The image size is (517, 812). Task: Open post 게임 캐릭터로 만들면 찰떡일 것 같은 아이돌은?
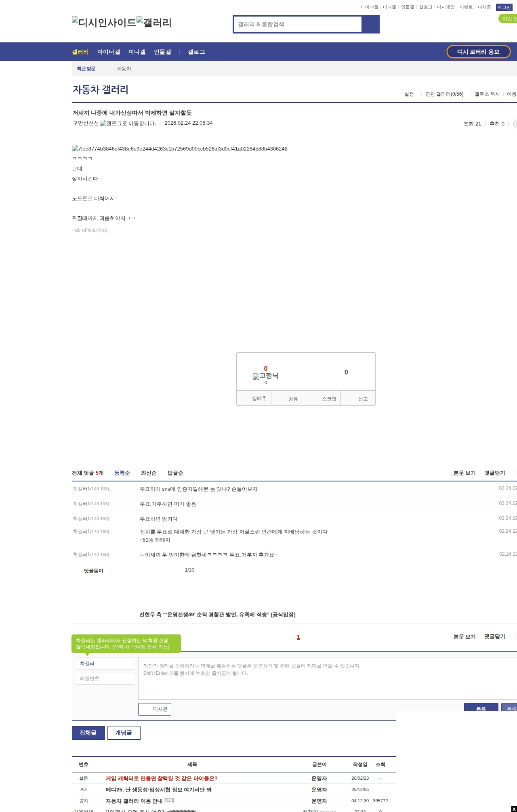(x=162, y=779)
